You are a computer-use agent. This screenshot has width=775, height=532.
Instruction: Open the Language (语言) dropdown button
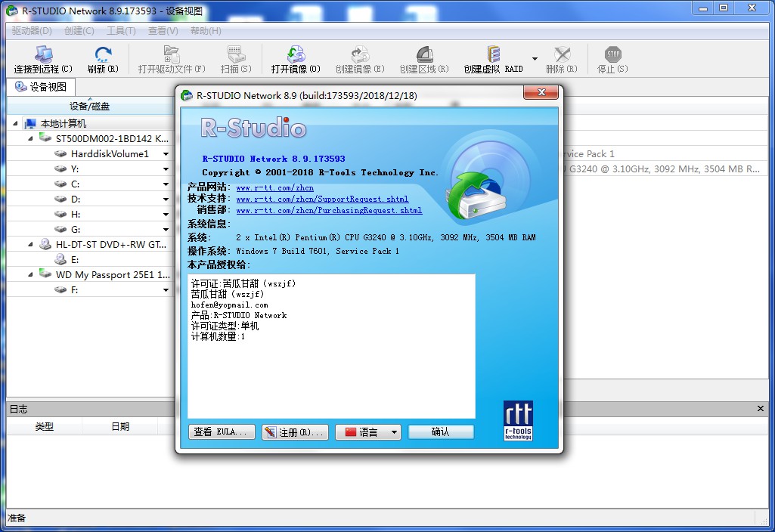tap(367, 432)
